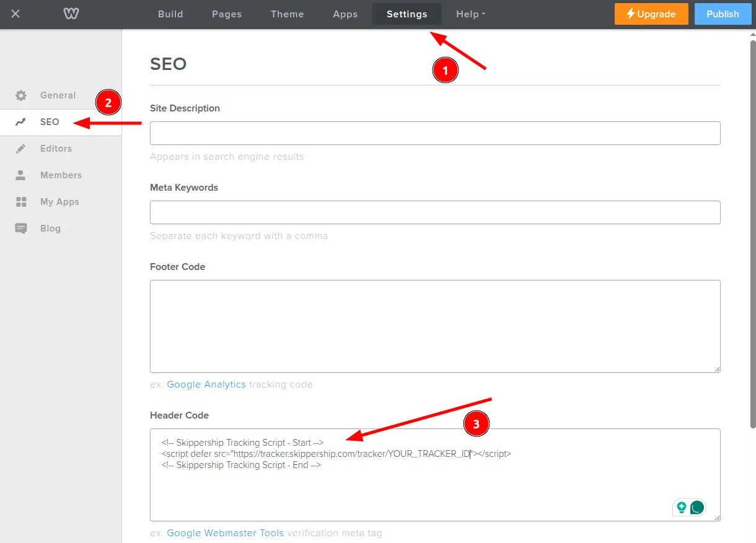Open Blog via the speech bubble icon

[x=22, y=228]
